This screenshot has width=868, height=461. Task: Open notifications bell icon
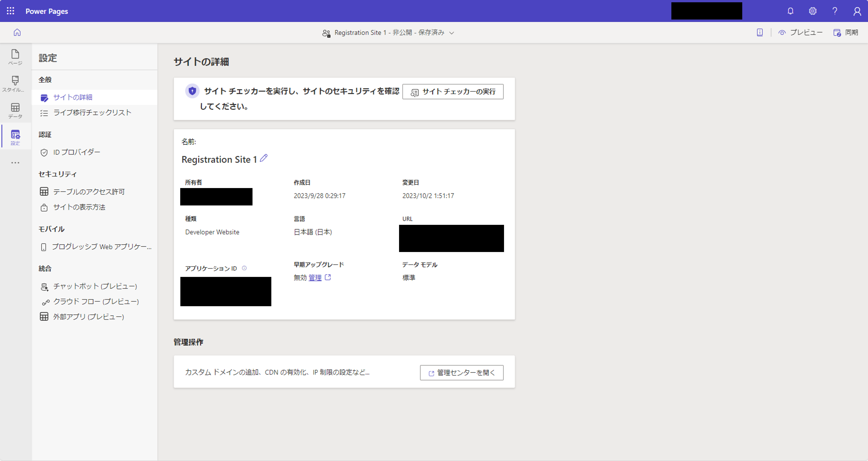tap(790, 11)
